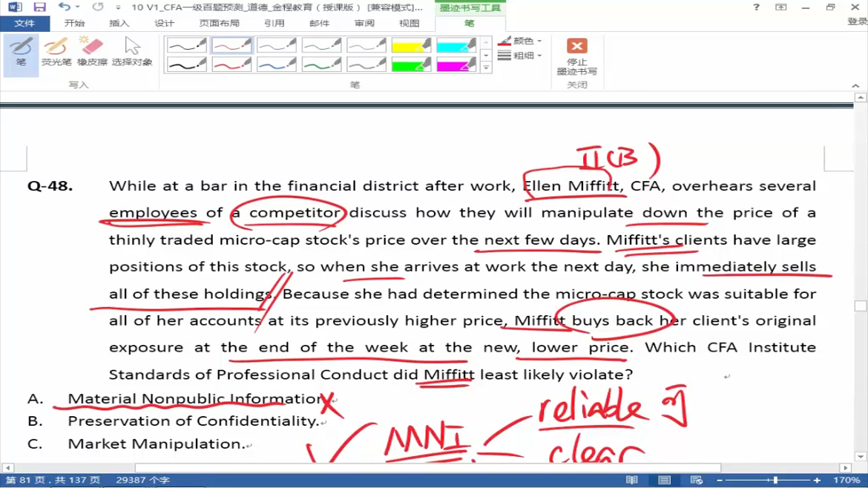The width and height of the screenshot is (868, 488).
Task: Click the 选择对象 select objects tool
Action: [x=132, y=53]
